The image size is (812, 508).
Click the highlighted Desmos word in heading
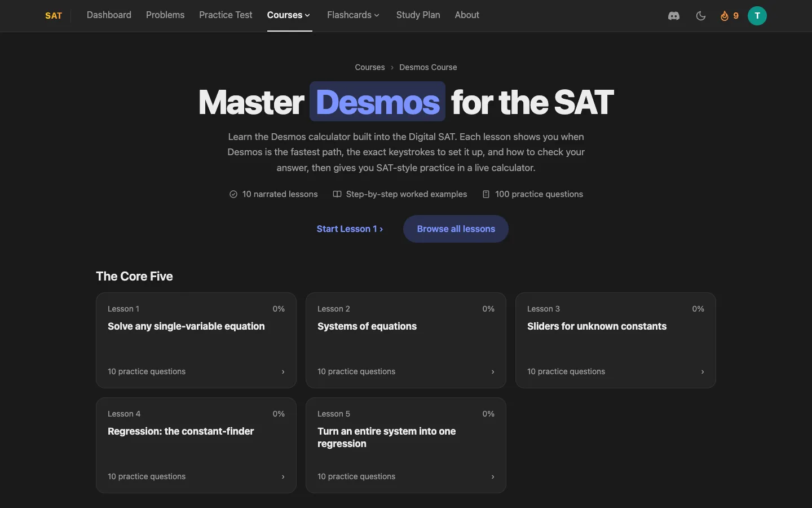coord(377,102)
